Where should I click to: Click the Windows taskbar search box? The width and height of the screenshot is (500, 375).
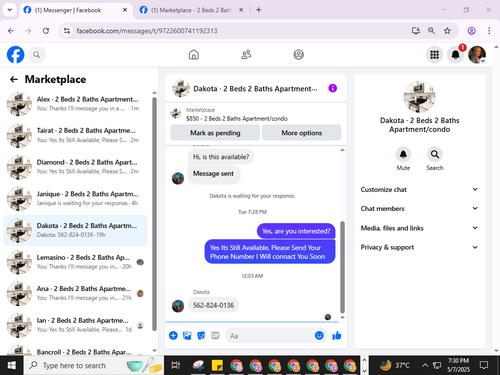coord(94,365)
